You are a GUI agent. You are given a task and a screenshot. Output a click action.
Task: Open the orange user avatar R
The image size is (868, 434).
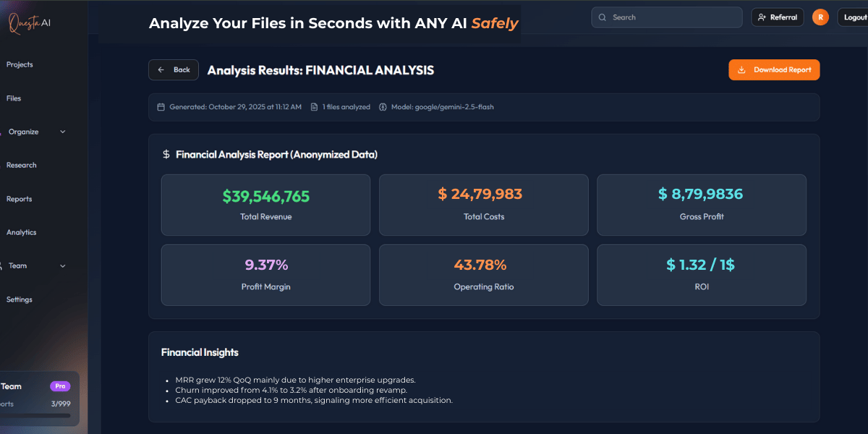(820, 17)
